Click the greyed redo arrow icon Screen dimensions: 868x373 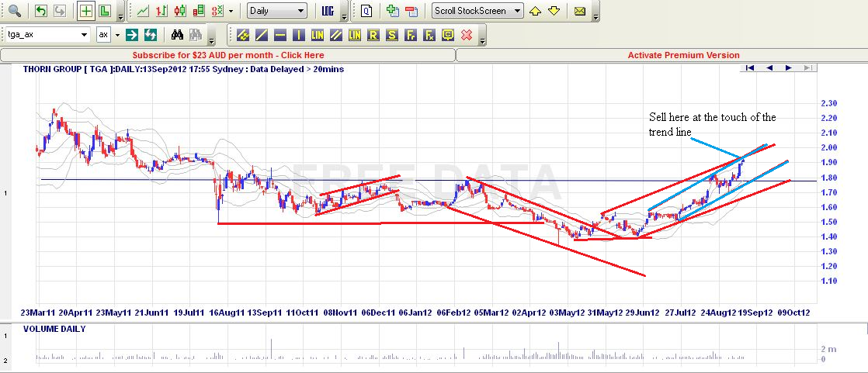[59, 11]
